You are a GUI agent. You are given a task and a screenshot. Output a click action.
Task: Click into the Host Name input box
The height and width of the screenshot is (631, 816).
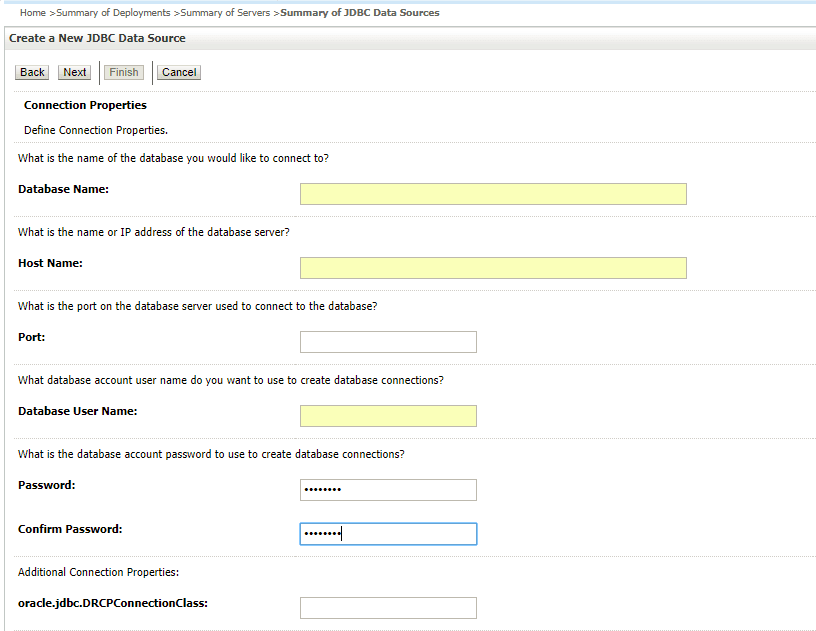tap(493, 268)
